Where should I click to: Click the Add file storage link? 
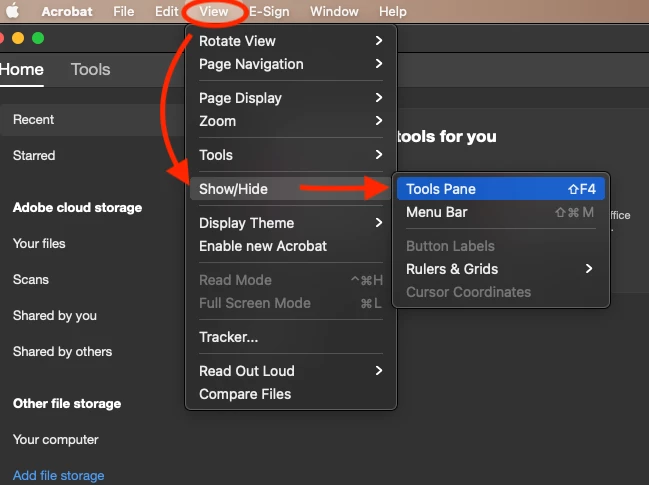click(x=58, y=475)
